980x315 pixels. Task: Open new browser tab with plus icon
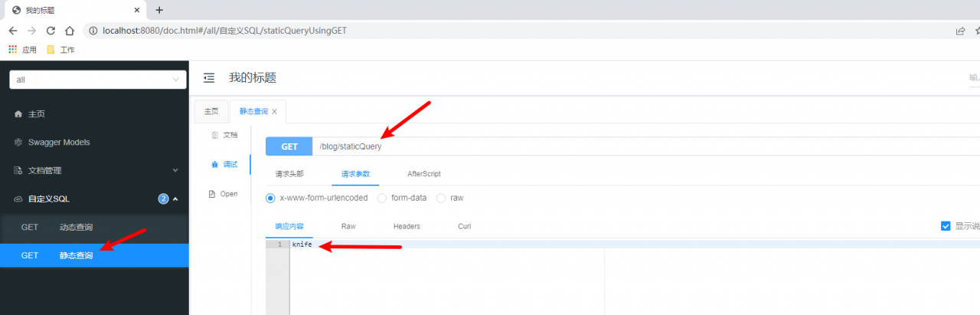click(159, 10)
